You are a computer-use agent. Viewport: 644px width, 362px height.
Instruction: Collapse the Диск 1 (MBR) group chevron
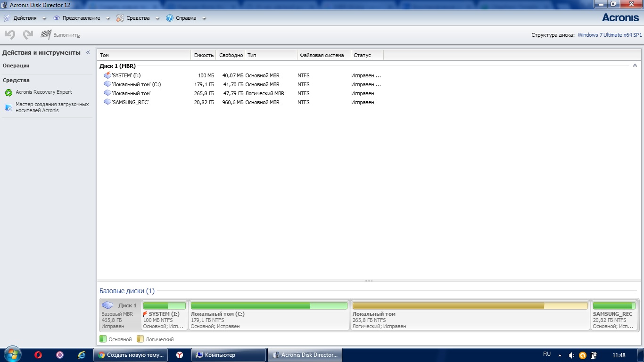click(635, 66)
